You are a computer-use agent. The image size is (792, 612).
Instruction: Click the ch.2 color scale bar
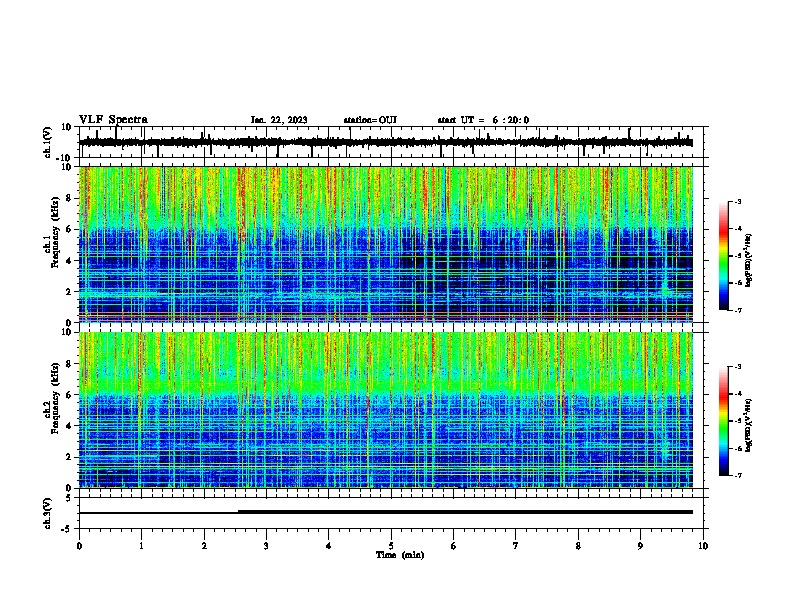click(x=724, y=421)
